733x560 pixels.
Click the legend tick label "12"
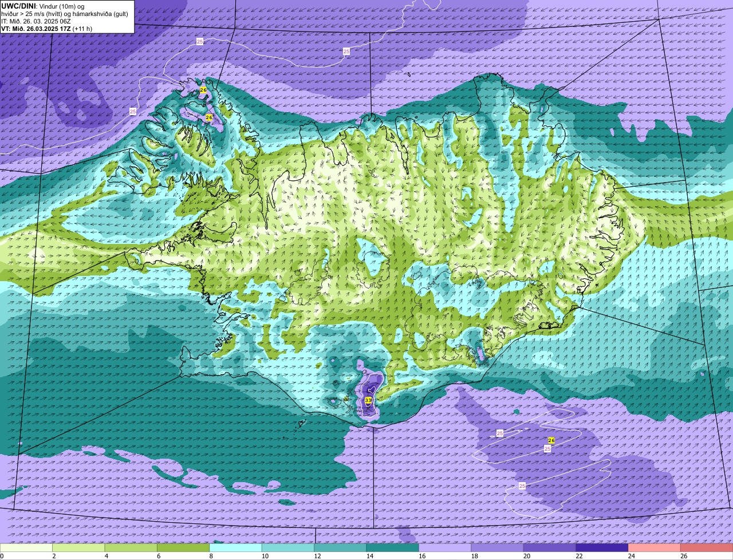(317, 556)
